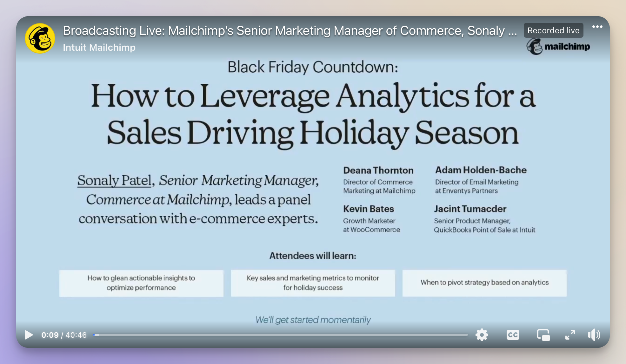
Task: Click the fullscreen expand icon
Action: coord(571,335)
